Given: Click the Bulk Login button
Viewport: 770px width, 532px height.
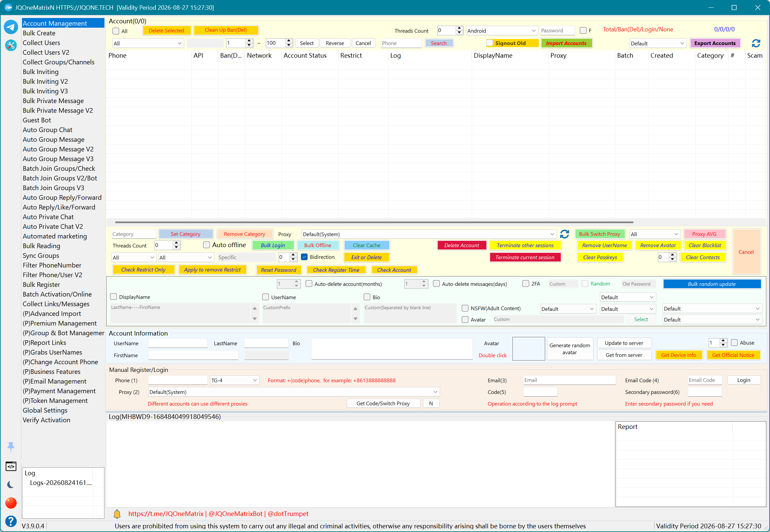Looking at the screenshot, I should point(273,245).
